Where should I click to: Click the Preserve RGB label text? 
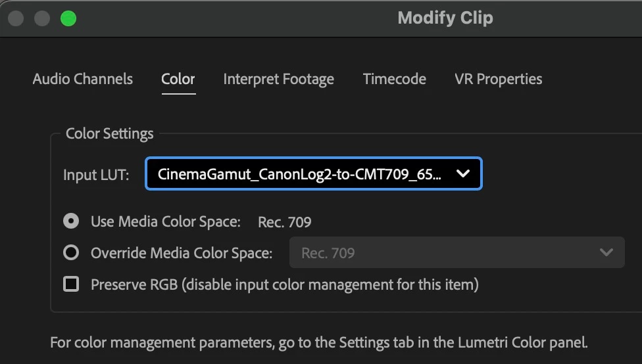point(285,284)
